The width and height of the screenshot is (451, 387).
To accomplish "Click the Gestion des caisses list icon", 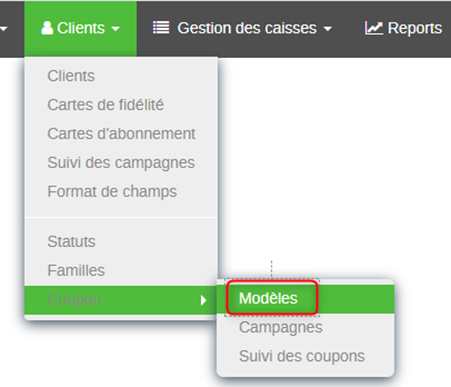I will click(x=161, y=28).
